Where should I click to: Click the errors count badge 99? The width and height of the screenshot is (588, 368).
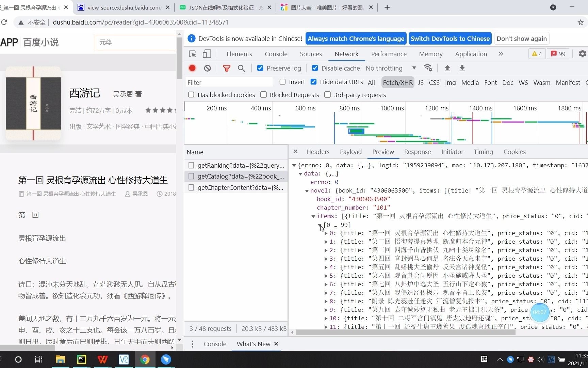click(558, 54)
